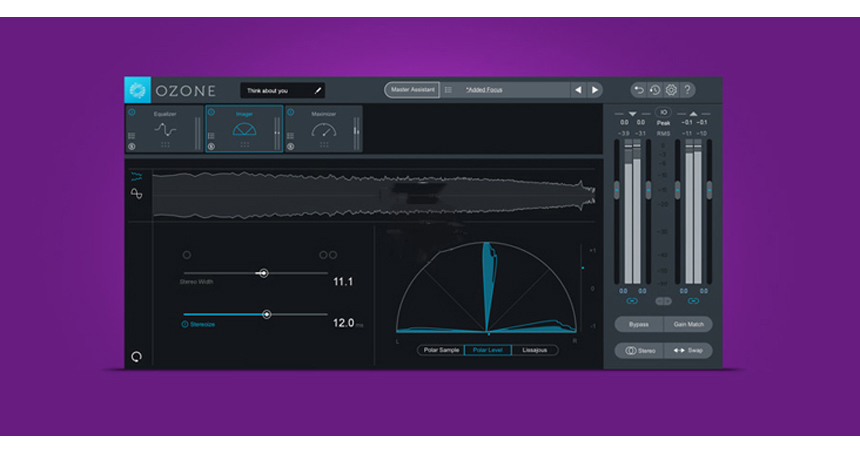Image resolution: width=860 pixels, height=451 pixels.
Task: Toggle output gain link icon
Action: tap(693, 301)
